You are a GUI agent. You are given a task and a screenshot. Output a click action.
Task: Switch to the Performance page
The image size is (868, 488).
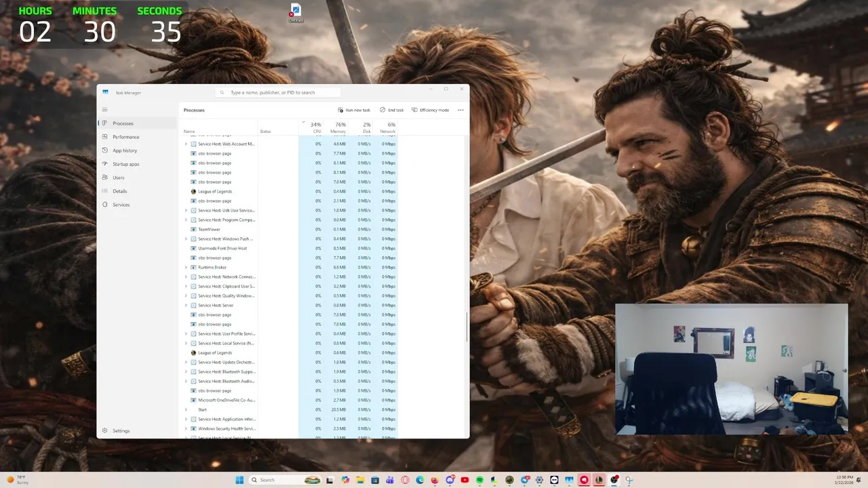click(138, 137)
